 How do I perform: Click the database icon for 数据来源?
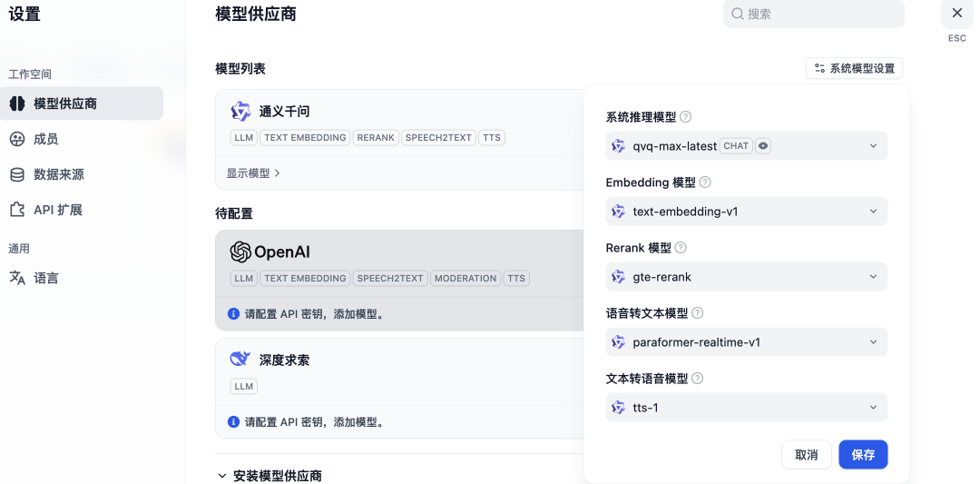(17, 174)
